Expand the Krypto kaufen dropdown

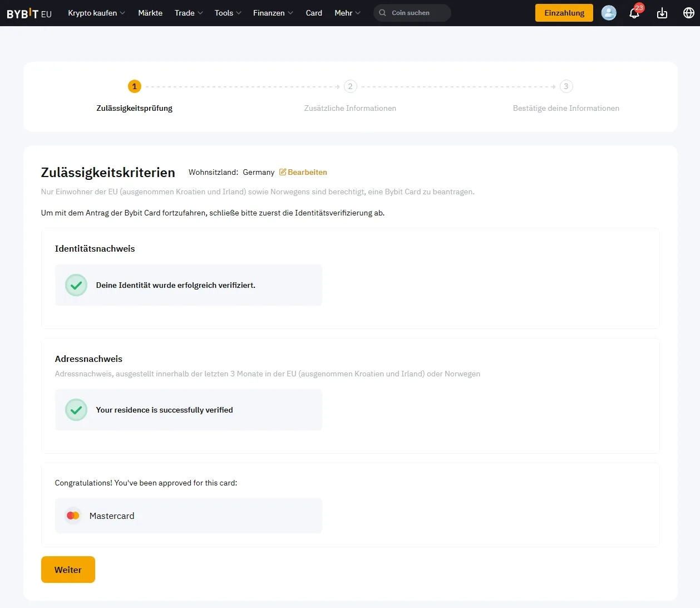(x=93, y=13)
